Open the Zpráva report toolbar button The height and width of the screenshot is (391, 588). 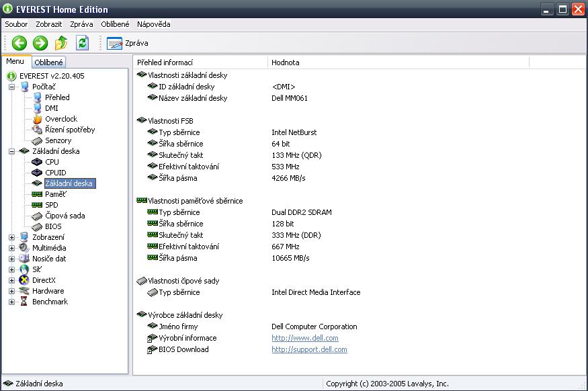(x=128, y=43)
